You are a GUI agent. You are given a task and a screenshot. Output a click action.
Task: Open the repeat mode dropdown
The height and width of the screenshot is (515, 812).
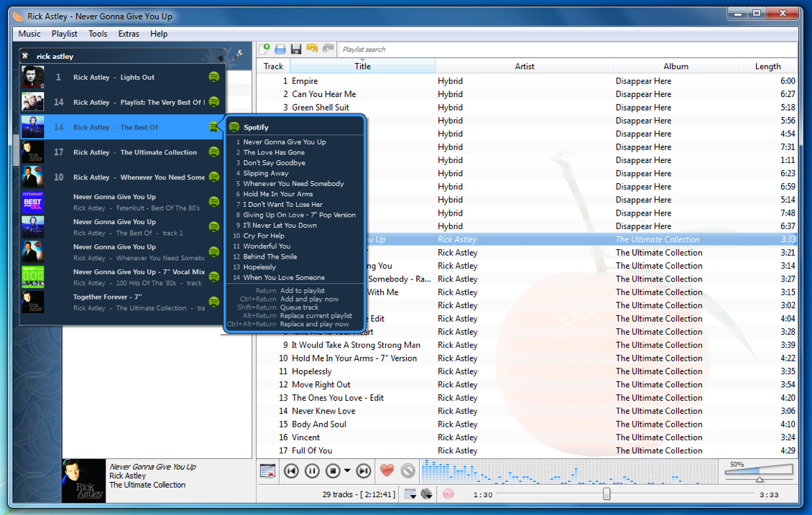click(410, 494)
